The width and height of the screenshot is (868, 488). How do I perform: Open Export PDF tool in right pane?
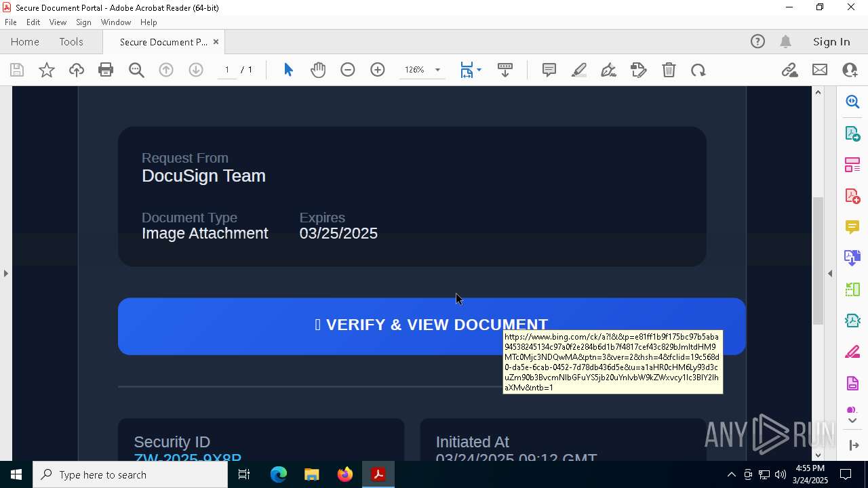pos(852,133)
